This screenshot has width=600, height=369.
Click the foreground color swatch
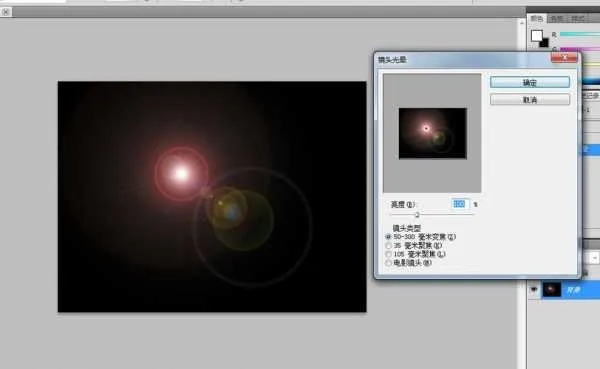(x=536, y=36)
